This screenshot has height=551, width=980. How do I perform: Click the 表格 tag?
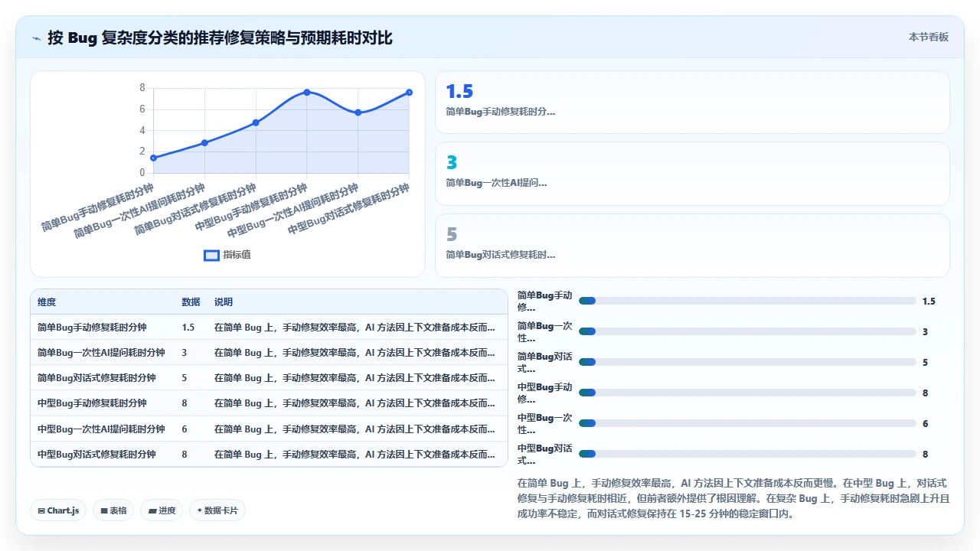(x=113, y=510)
